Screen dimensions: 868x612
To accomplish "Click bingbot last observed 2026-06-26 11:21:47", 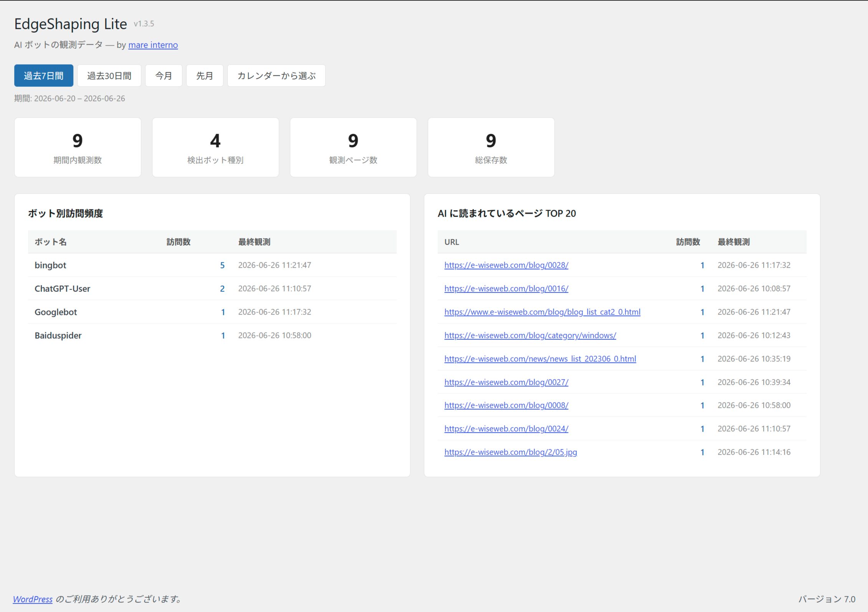I will coord(274,265).
